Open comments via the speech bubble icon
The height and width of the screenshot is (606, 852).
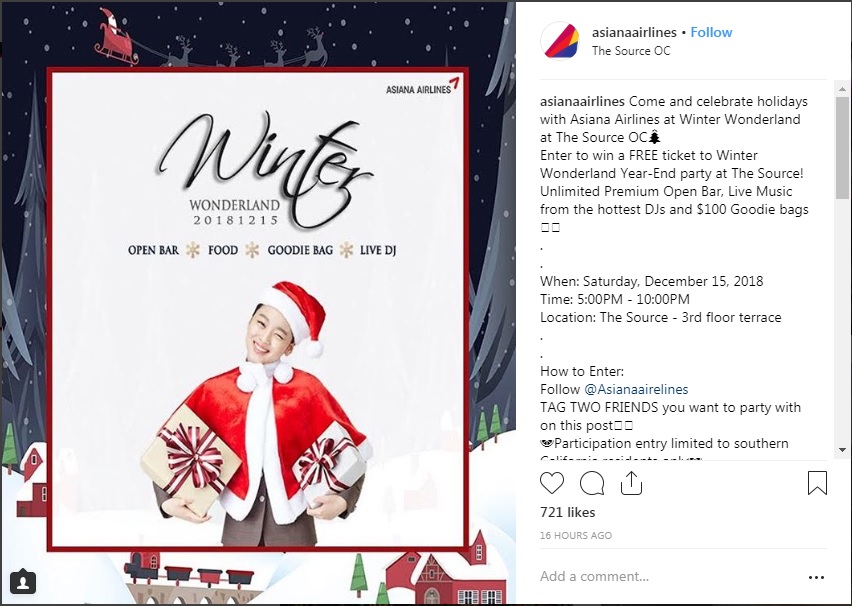[592, 483]
